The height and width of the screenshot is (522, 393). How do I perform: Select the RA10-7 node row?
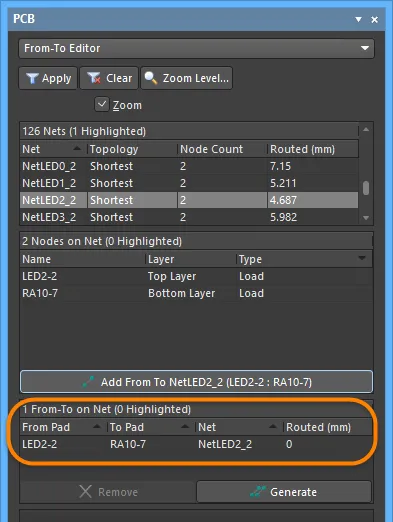[196, 293]
